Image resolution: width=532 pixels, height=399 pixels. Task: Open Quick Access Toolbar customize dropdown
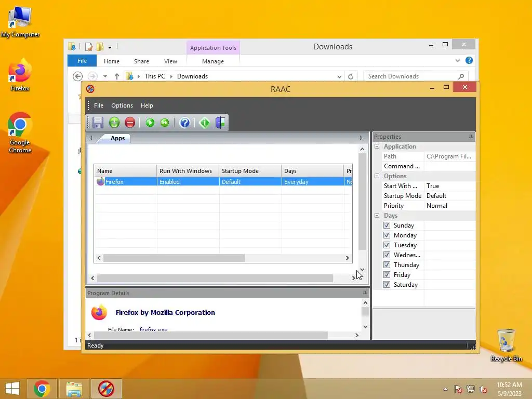(110, 47)
